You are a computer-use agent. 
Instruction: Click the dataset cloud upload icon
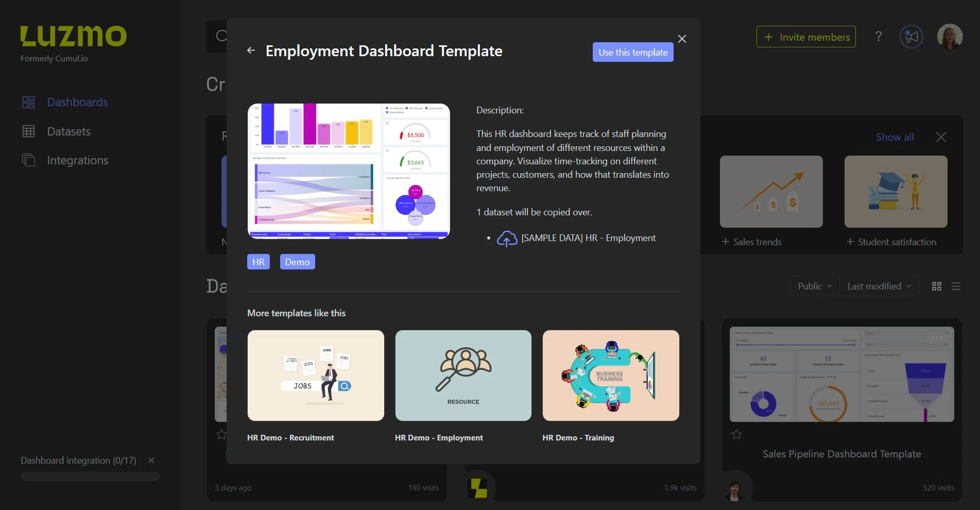tap(507, 239)
